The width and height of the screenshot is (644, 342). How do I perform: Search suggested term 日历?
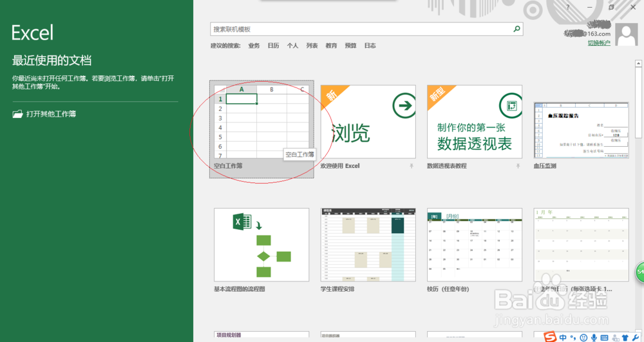coord(273,46)
